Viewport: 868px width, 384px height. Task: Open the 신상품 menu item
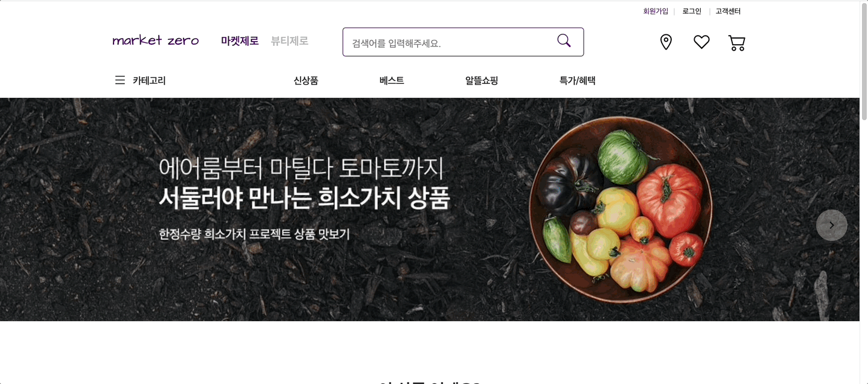click(306, 80)
